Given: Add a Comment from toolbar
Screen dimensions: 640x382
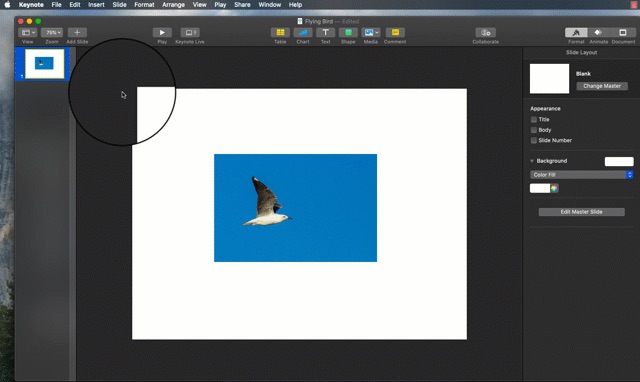Looking at the screenshot, I should [395, 33].
